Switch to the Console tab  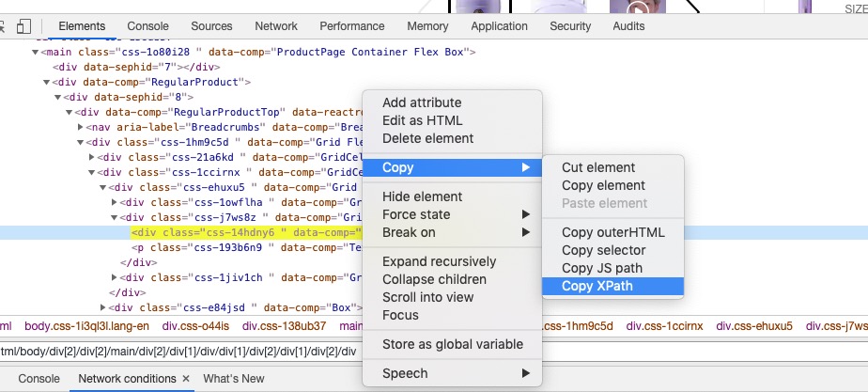[x=148, y=27]
